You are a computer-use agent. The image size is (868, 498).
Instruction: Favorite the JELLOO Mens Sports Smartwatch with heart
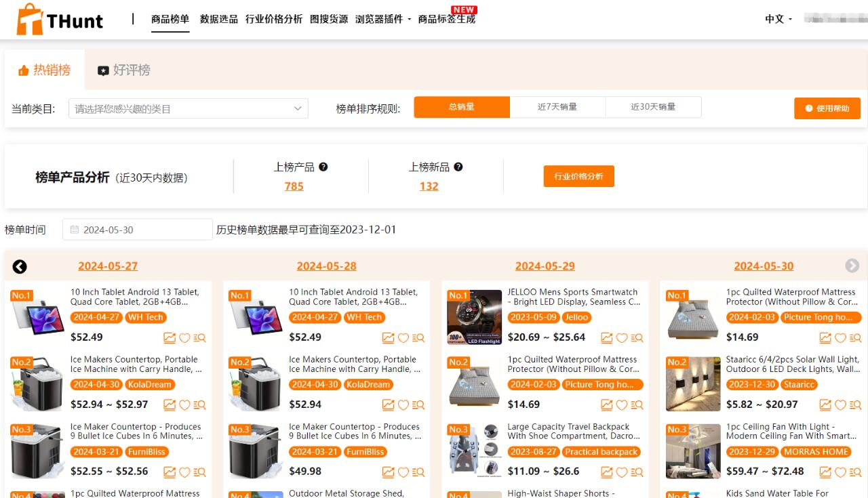tap(622, 337)
